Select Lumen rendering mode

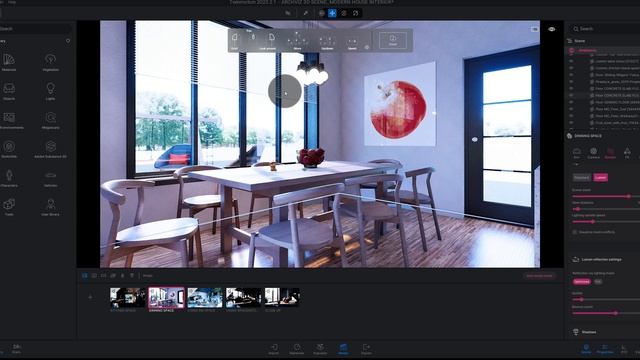point(600,177)
